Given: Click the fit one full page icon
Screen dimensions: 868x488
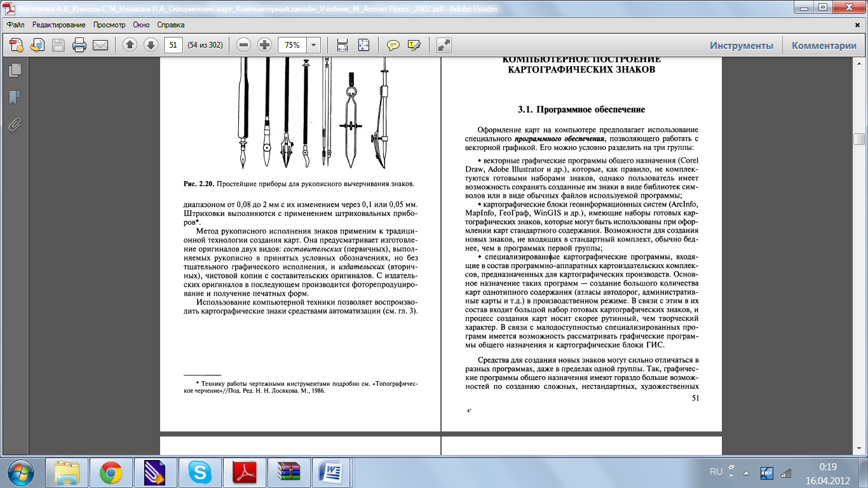Looking at the screenshot, I should 363,45.
